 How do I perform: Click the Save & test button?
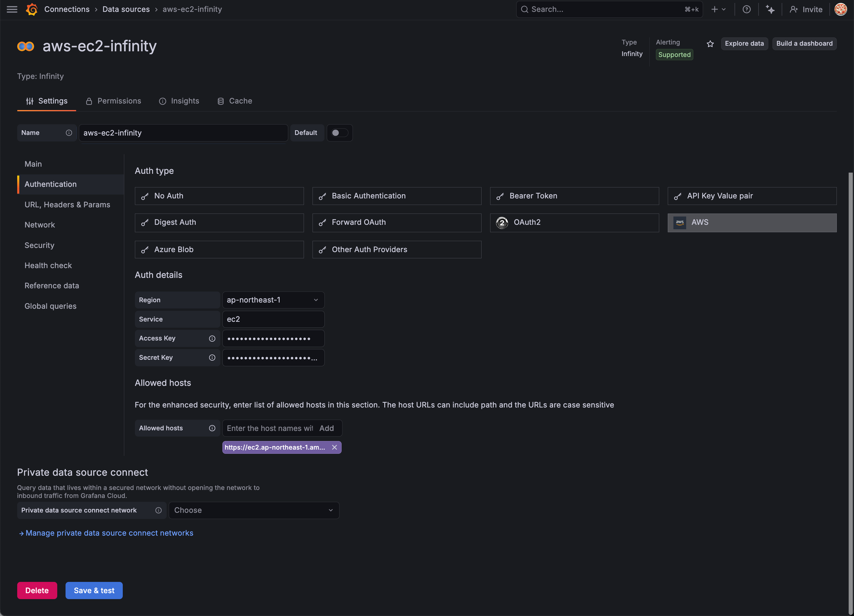(94, 590)
